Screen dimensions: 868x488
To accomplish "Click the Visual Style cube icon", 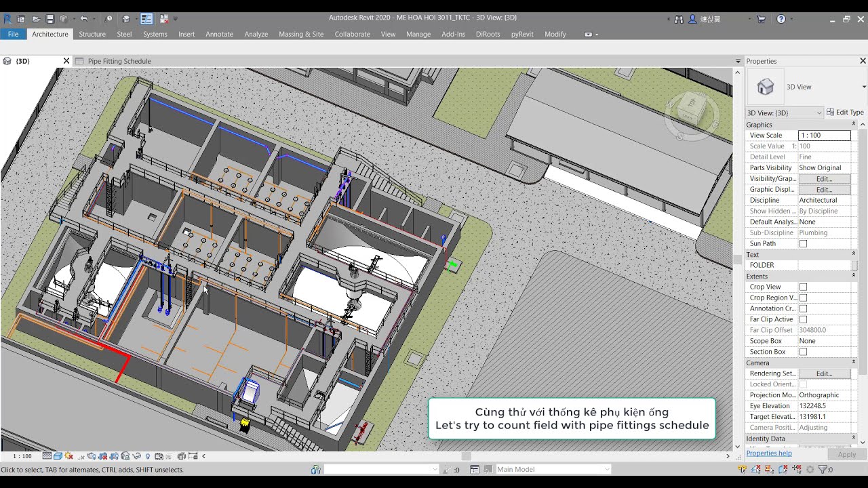I will point(58,456).
